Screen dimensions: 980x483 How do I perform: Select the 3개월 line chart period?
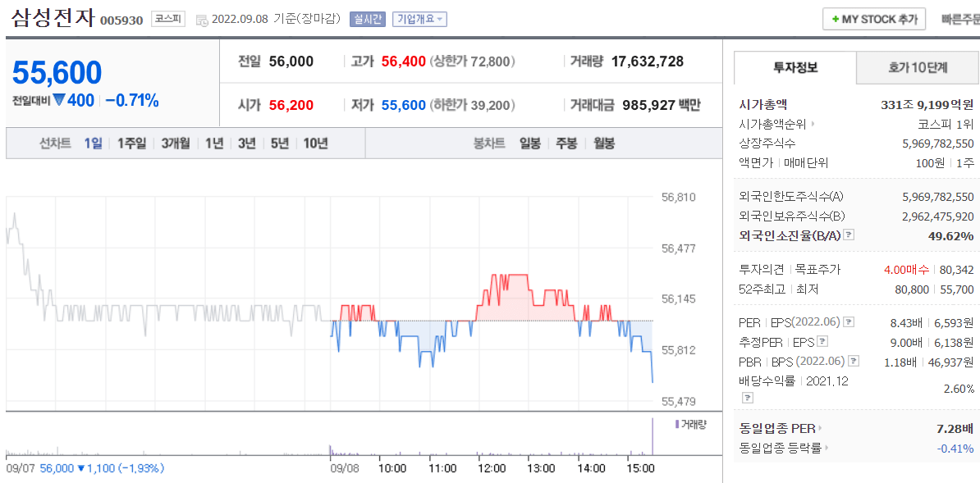[x=176, y=143]
